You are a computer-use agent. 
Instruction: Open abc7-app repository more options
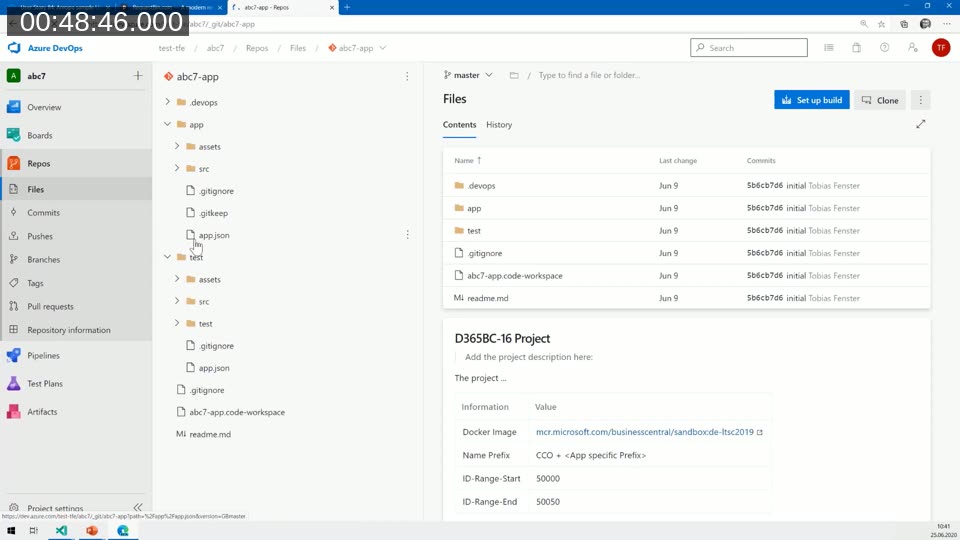(407, 77)
